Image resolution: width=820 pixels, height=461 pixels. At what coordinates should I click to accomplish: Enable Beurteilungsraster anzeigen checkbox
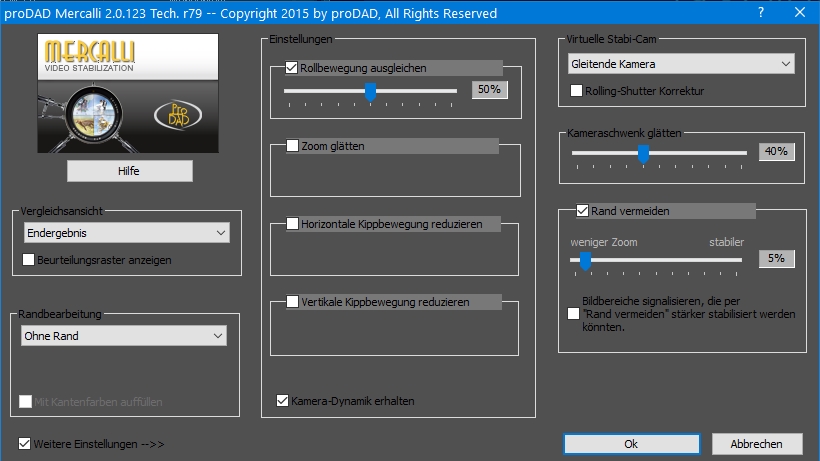coord(29,260)
